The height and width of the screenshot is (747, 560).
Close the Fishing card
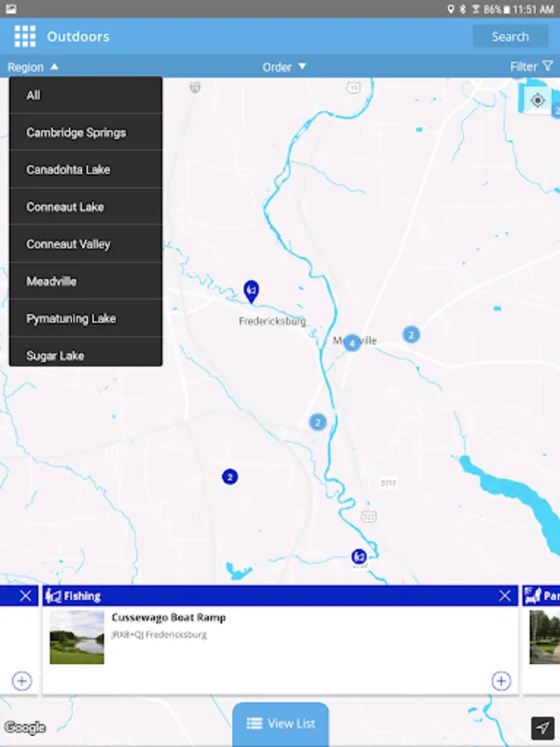[x=504, y=595]
